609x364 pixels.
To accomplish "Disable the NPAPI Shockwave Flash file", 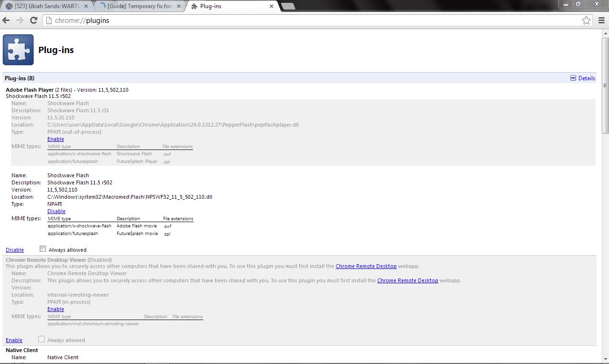I will (x=56, y=211).
